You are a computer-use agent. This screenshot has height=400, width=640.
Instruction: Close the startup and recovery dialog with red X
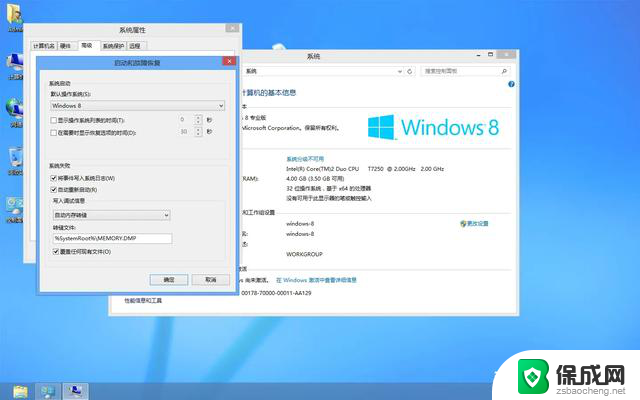229,61
